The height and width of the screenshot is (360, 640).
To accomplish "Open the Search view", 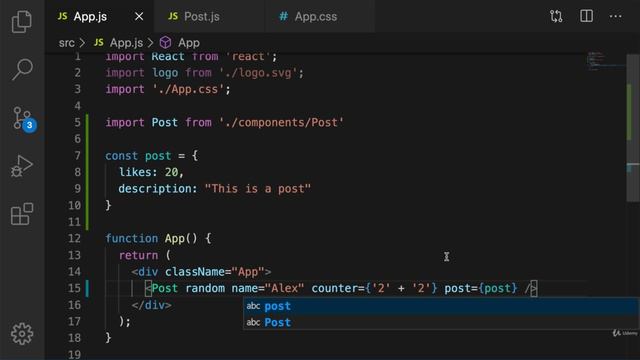I will pyautogui.click(x=22, y=69).
